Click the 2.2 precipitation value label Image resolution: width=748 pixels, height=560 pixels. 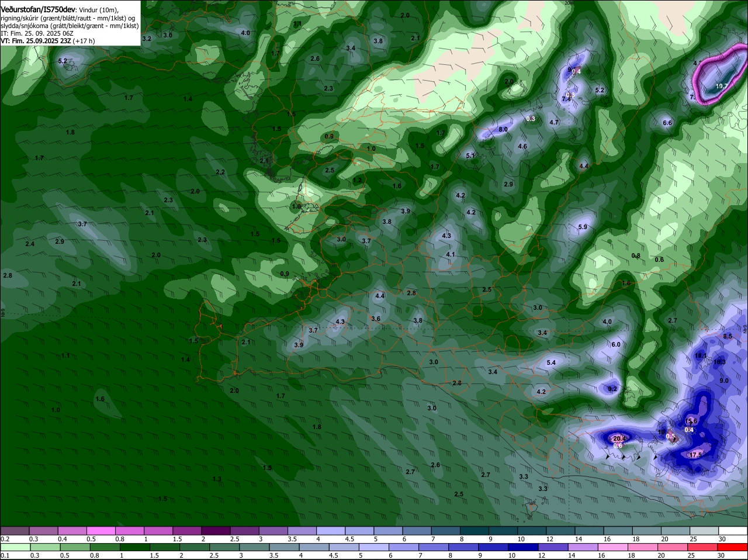point(220,172)
